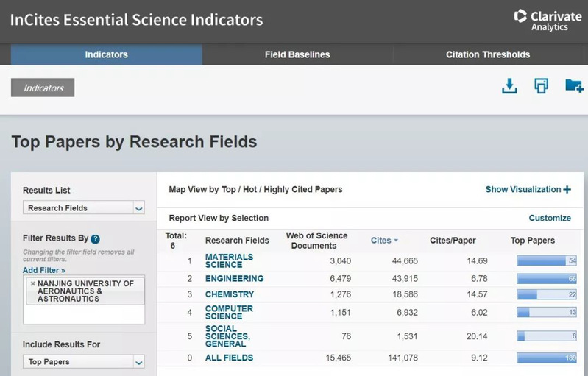Open the Top Papers include results dropdown
588x376 pixels.
click(85, 362)
